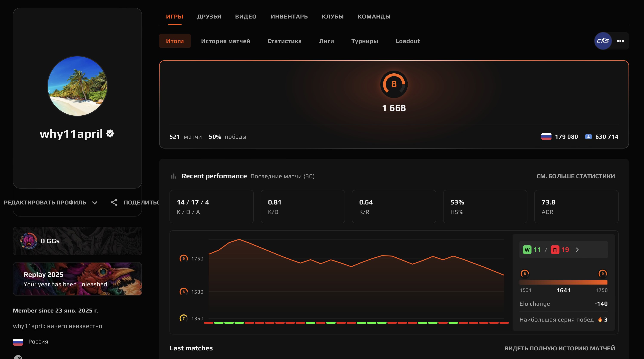Viewport: 644px width, 359px height.
Task: Click the verified badge beside why11april
Action: [110, 134]
